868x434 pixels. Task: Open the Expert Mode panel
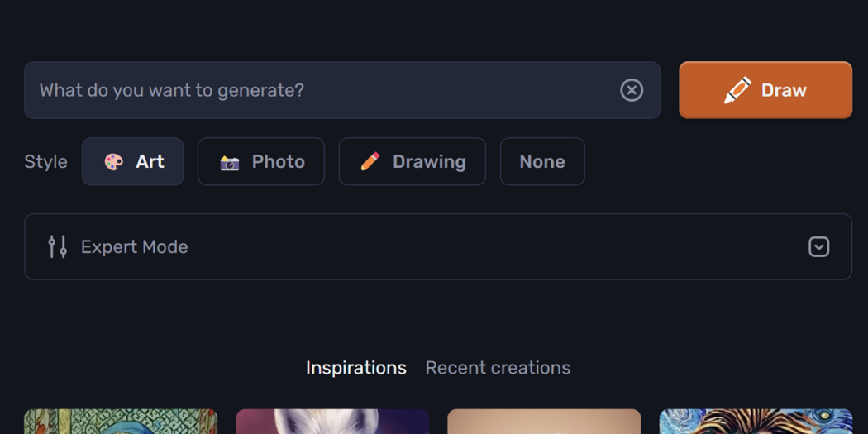pos(438,247)
